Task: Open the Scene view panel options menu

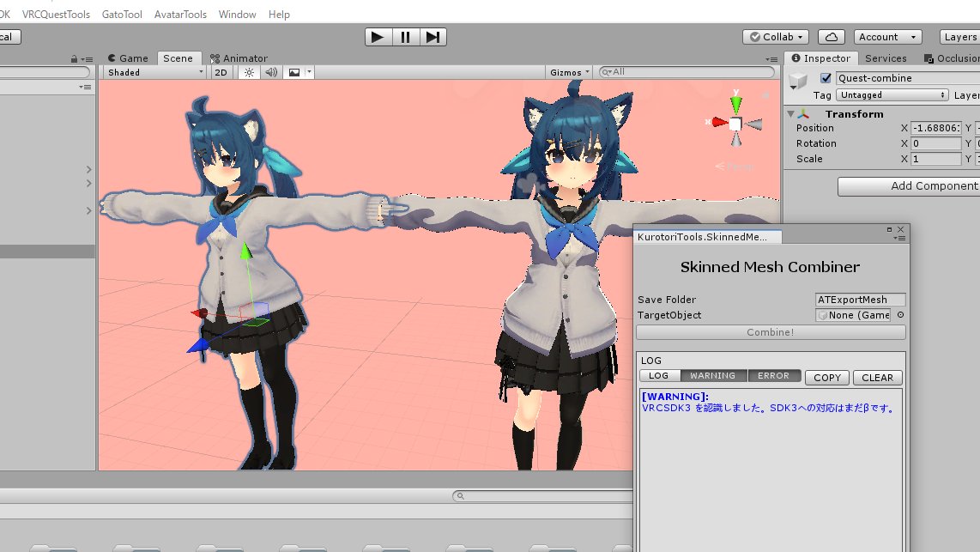Action: 772,59
